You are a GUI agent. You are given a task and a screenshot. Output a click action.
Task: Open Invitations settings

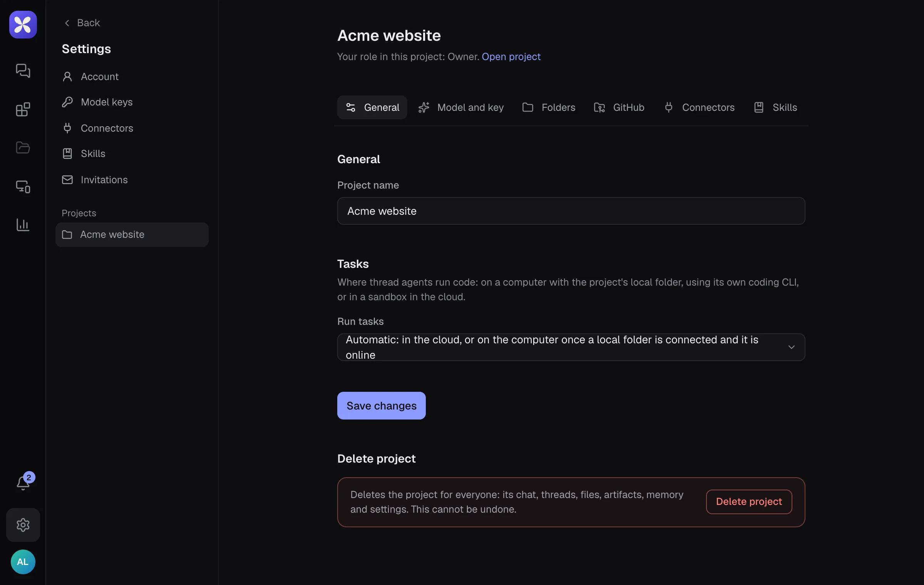[x=132, y=180]
